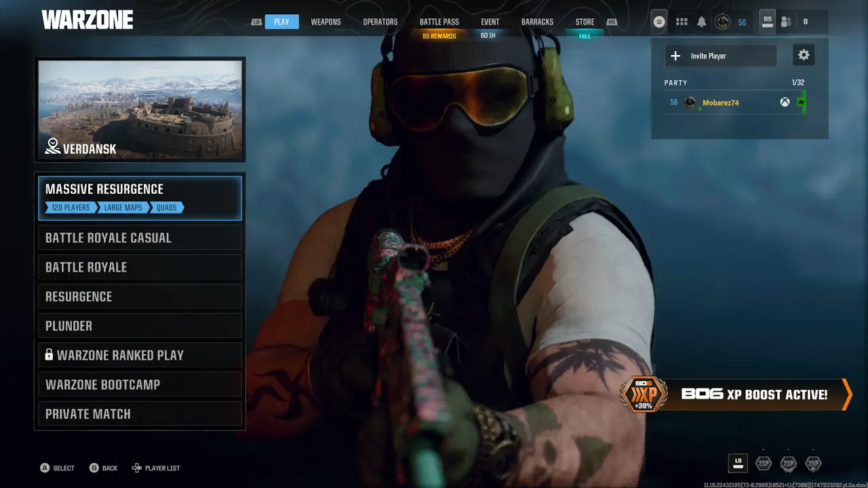Select the weapon 2XP token icon
Viewport: 868px width, 488px height.
(788, 464)
